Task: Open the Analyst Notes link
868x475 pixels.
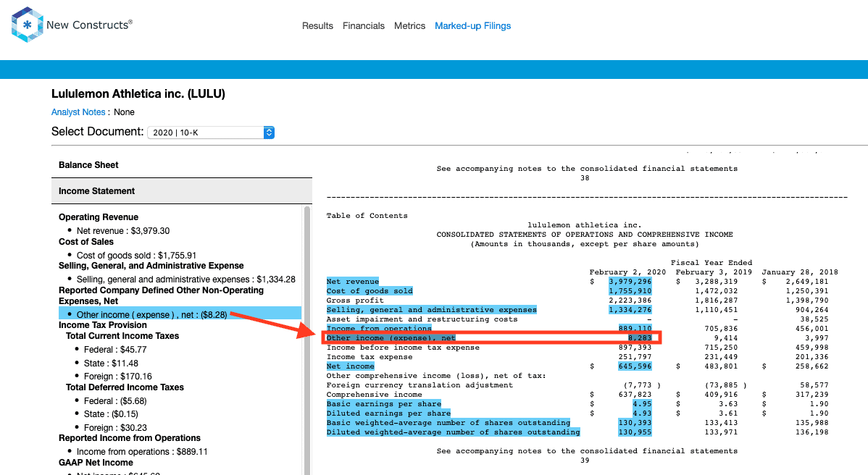Action: [x=78, y=112]
